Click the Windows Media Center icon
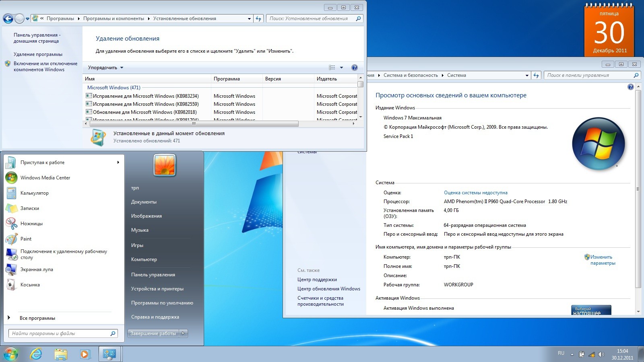This screenshot has height=362, width=644. coord(11,177)
